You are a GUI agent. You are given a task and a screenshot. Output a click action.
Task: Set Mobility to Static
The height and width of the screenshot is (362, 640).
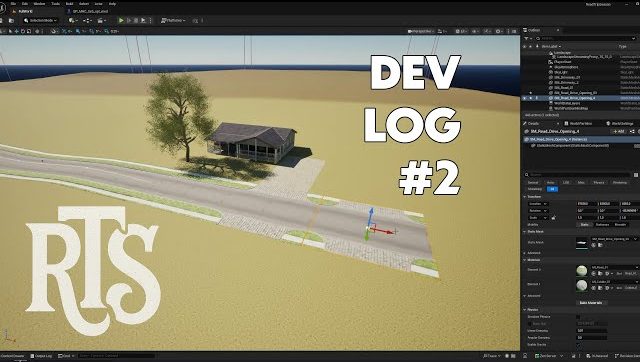point(584,224)
